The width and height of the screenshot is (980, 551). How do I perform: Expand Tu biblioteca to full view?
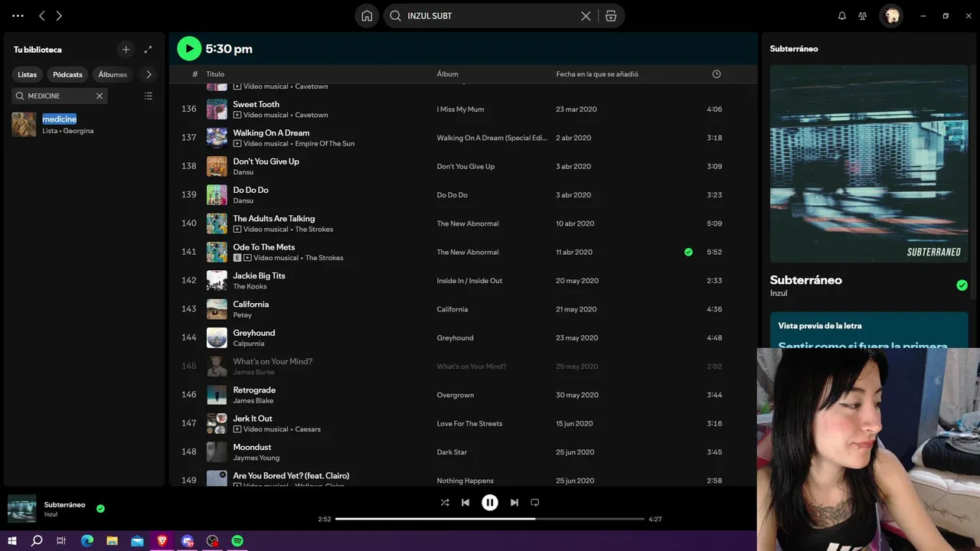[148, 49]
